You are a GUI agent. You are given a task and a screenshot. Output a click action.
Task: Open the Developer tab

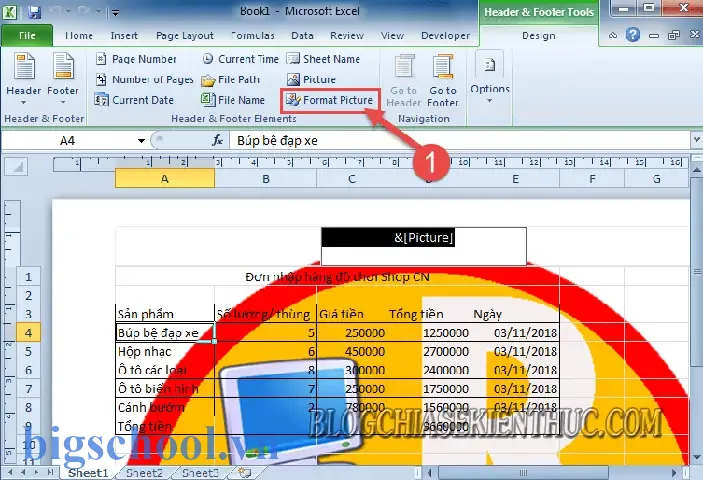[x=445, y=35]
